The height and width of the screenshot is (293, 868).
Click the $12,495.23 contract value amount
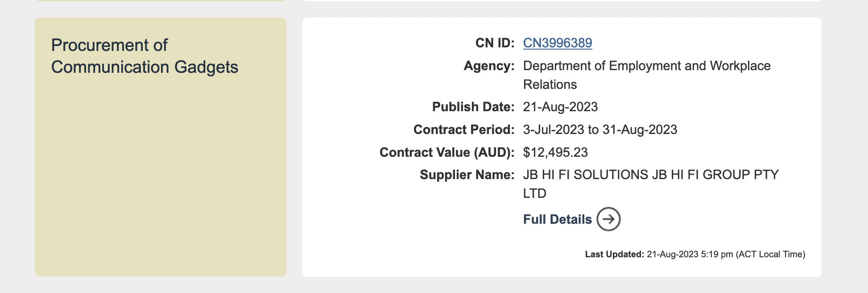[555, 152]
